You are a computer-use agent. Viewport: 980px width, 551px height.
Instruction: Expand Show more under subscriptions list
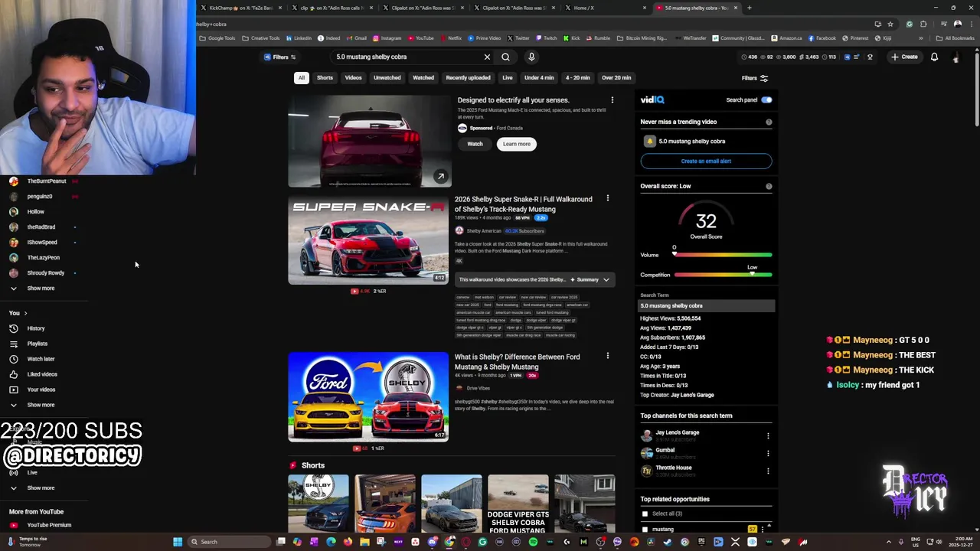pyautogui.click(x=41, y=289)
